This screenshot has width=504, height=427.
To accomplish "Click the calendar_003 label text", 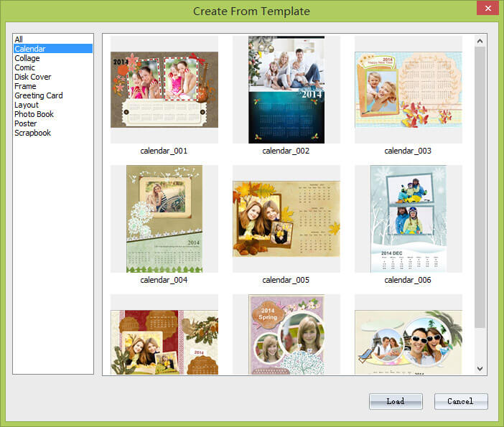I will pos(408,151).
